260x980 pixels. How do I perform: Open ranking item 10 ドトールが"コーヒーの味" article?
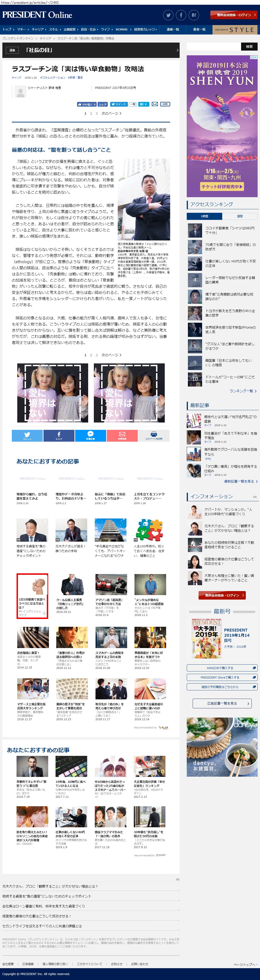coord(222,379)
